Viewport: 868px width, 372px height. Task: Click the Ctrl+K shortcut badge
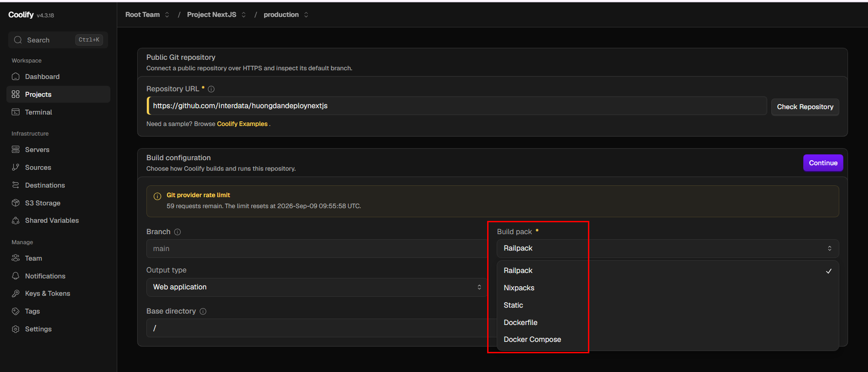click(89, 40)
